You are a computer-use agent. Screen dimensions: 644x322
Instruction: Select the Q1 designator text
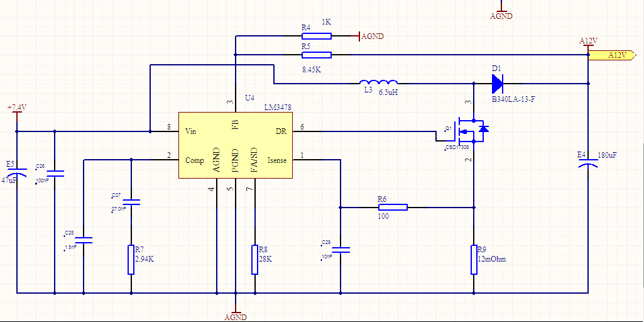coord(448,129)
